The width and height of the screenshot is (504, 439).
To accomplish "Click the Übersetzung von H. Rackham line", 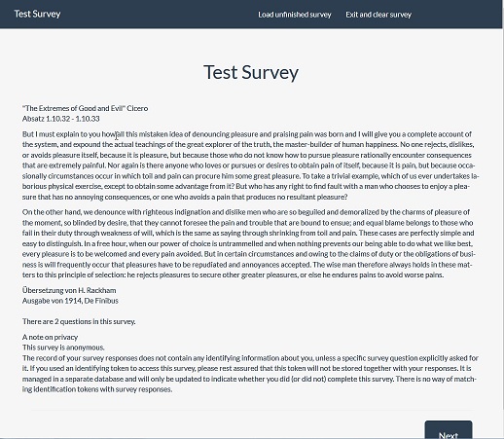I will 69,290.
